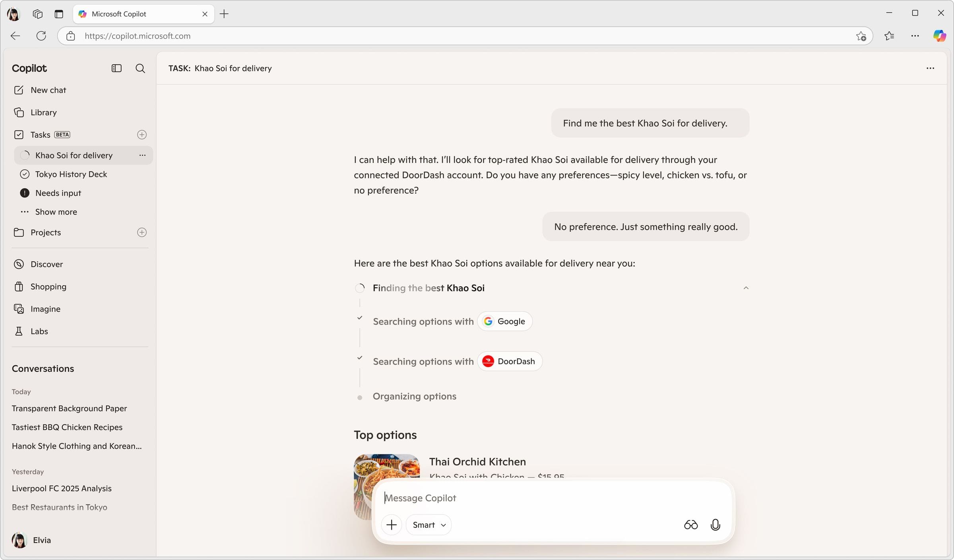
Task: Open task options menu at top right
Action: tap(930, 68)
